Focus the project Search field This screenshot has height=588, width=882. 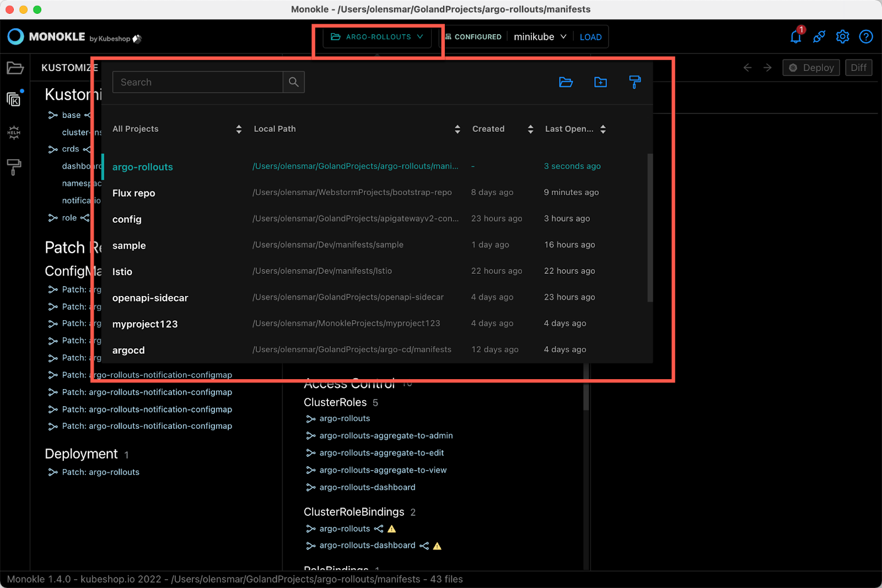pyautogui.click(x=198, y=82)
